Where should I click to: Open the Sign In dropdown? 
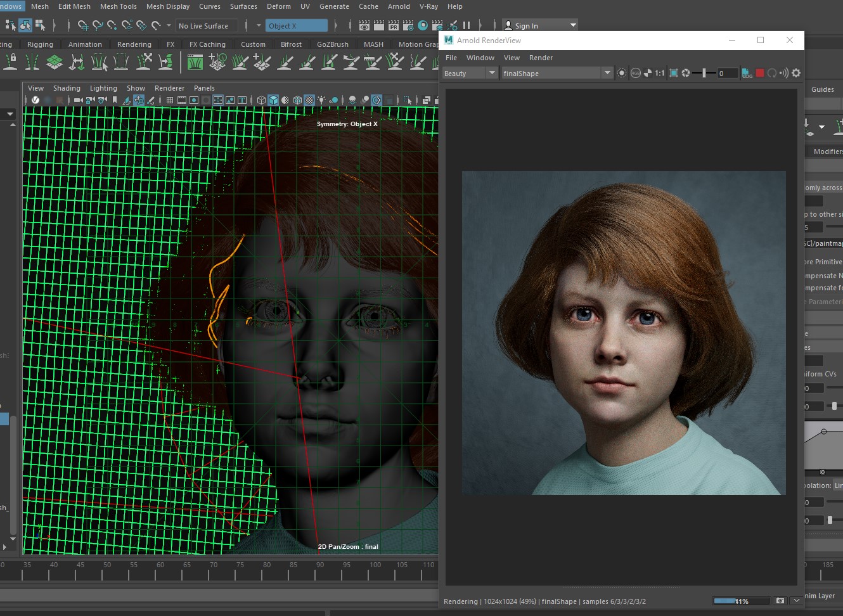[x=573, y=25]
